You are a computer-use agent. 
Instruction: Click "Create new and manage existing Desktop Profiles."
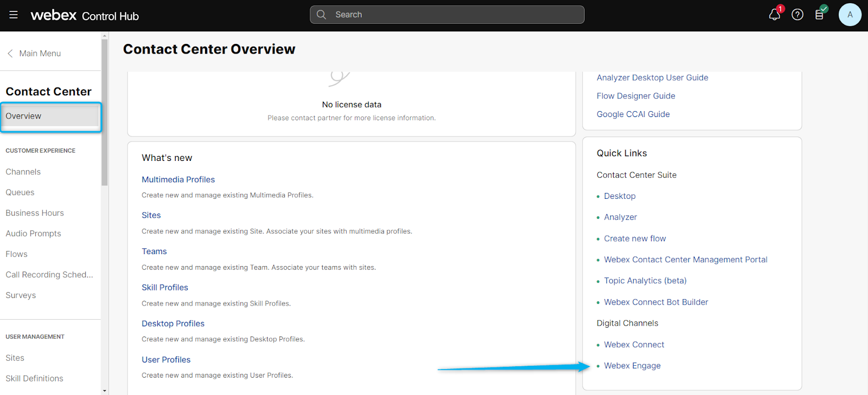pyautogui.click(x=223, y=340)
